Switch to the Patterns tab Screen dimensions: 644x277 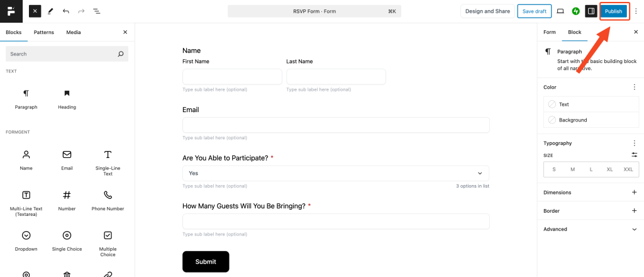click(43, 32)
